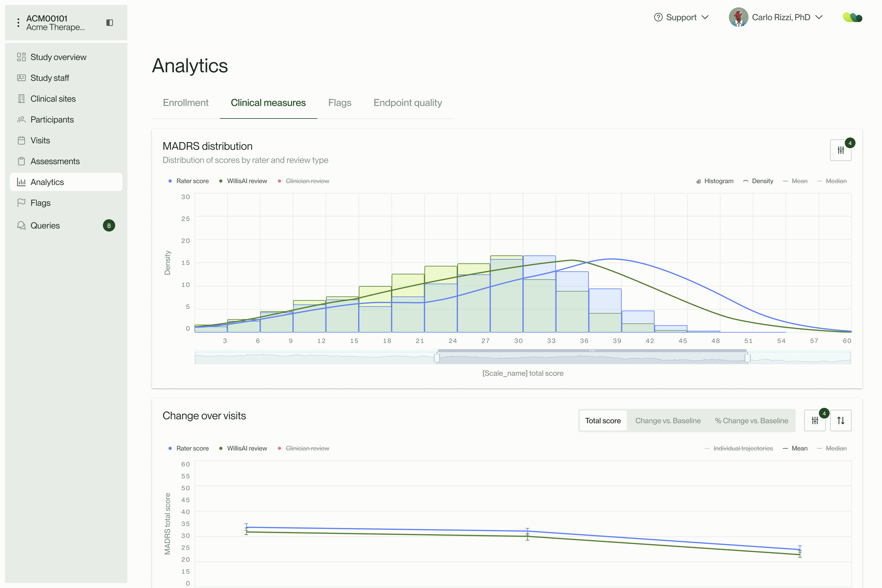Open the study options three-dot menu
The image size is (882, 588).
click(x=18, y=23)
